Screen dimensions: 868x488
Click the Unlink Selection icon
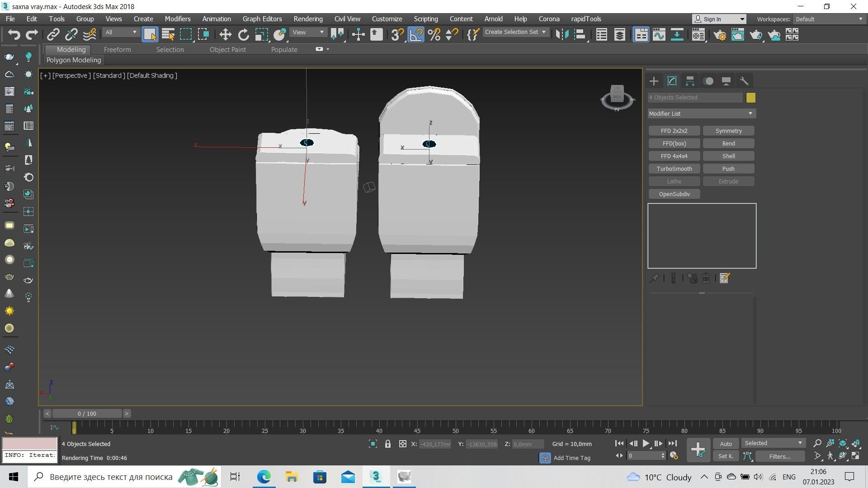click(x=71, y=34)
